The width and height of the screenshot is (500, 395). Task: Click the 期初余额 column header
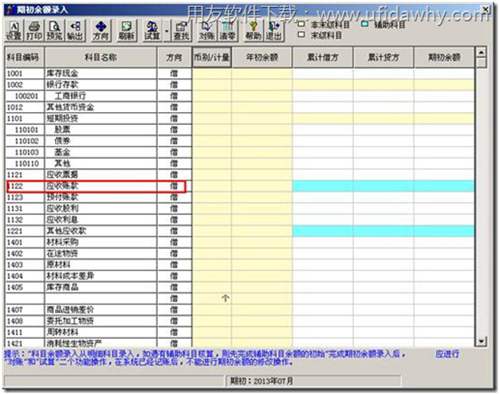[444, 57]
